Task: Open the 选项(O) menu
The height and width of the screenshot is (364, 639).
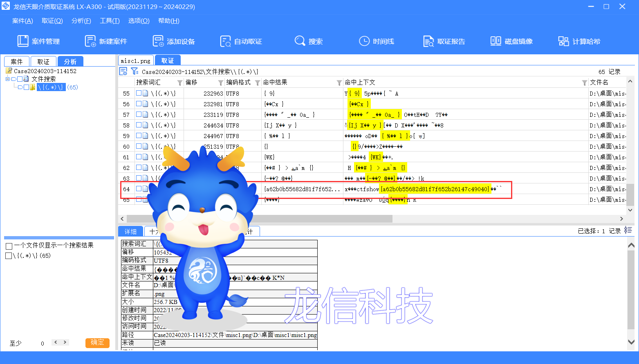Action: tap(139, 21)
